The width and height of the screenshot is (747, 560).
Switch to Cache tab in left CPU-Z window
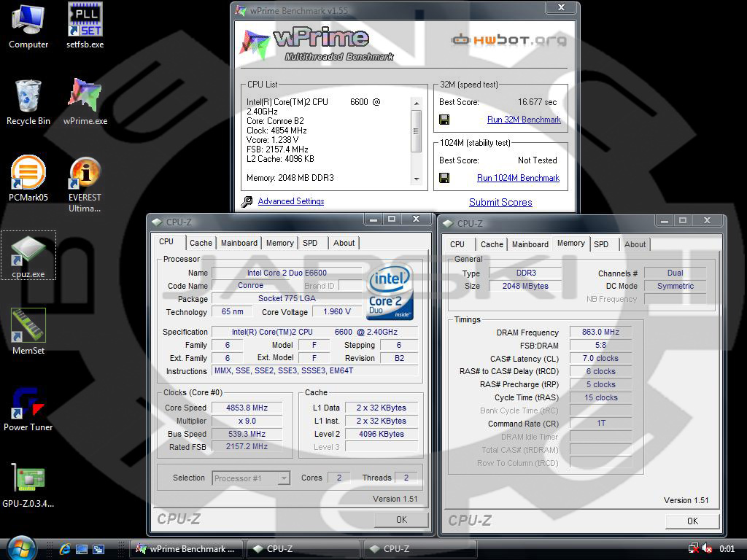click(201, 243)
